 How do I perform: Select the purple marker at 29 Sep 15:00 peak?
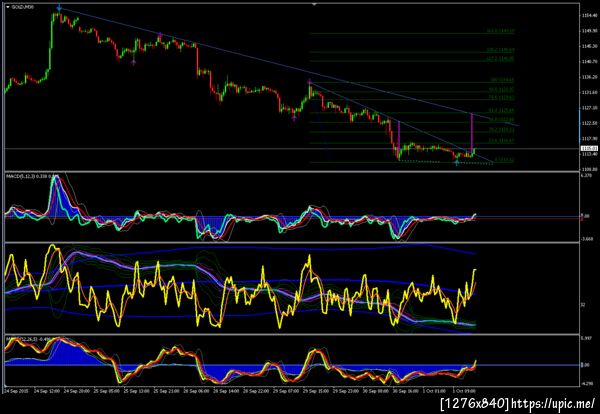pos(309,81)
